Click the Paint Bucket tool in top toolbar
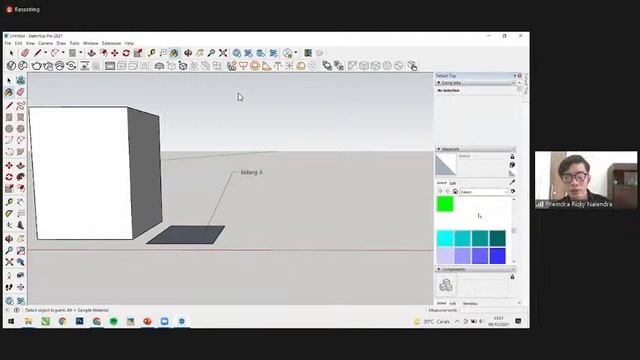Screen dimensions: 640x360 [x=174, y=53]
